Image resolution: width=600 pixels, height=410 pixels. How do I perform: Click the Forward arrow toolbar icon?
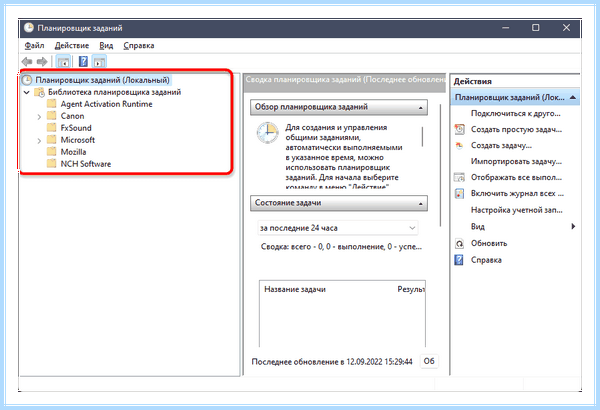click(42, 62)
